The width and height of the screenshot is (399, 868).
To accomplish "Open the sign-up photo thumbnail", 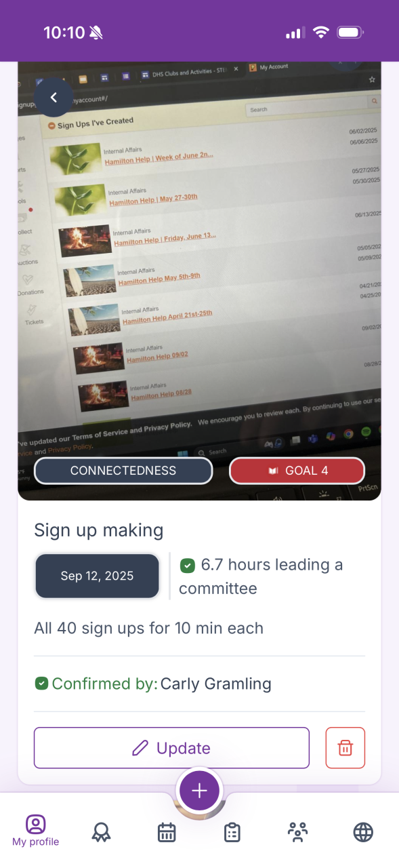I will pos(199,281).
